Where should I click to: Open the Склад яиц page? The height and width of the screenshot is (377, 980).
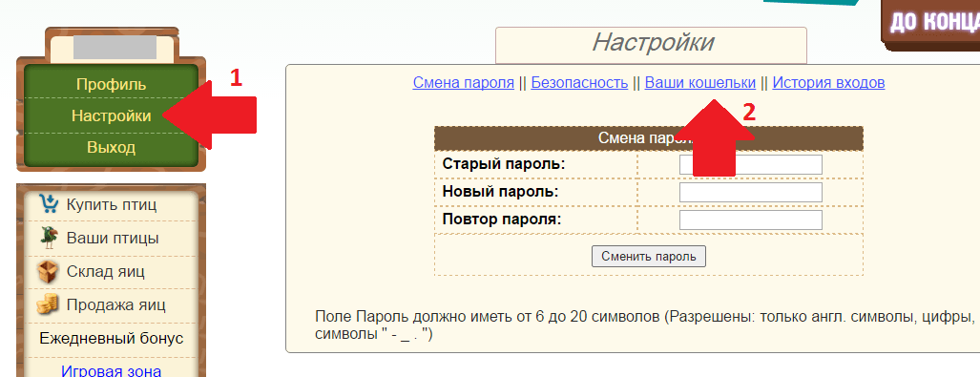[105, 272]
